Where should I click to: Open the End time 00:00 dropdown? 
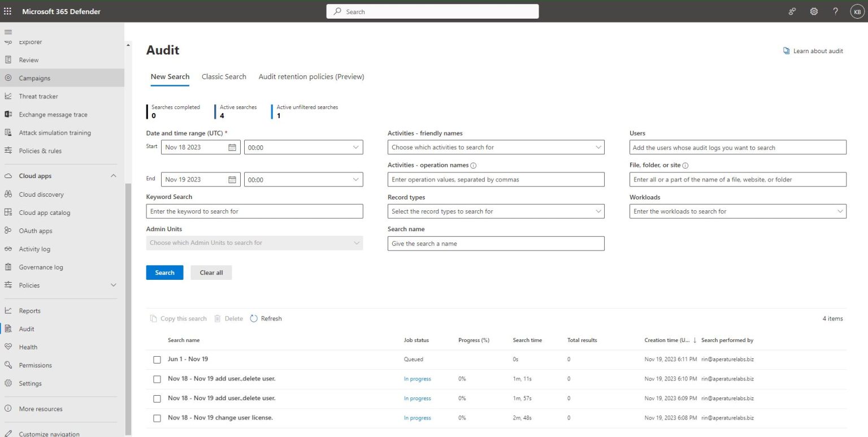coord(303,179)
